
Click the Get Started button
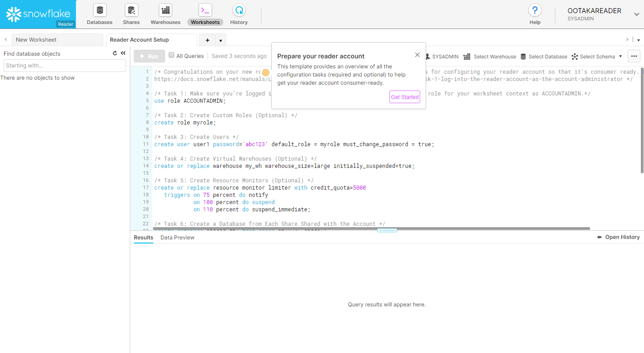[x=404, y=97]
